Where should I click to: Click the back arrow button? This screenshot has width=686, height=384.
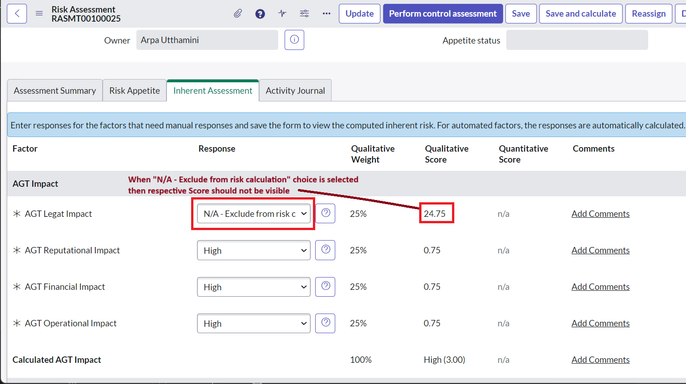[x=17, y=14]
